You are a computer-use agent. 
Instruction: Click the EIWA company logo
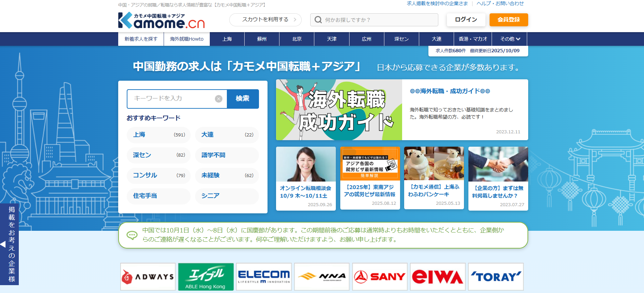click(438, 277)
